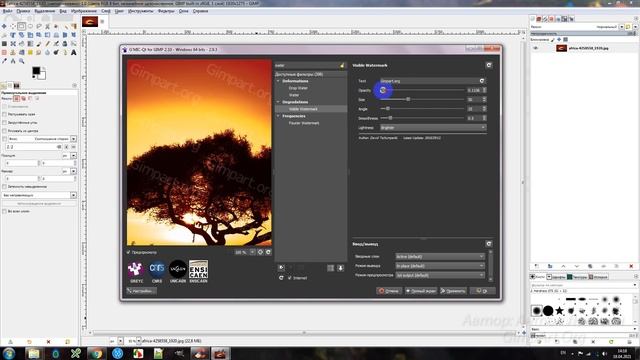Click the Полный экран button
Viewport: 640px width, 360px height.
[420, 291]
